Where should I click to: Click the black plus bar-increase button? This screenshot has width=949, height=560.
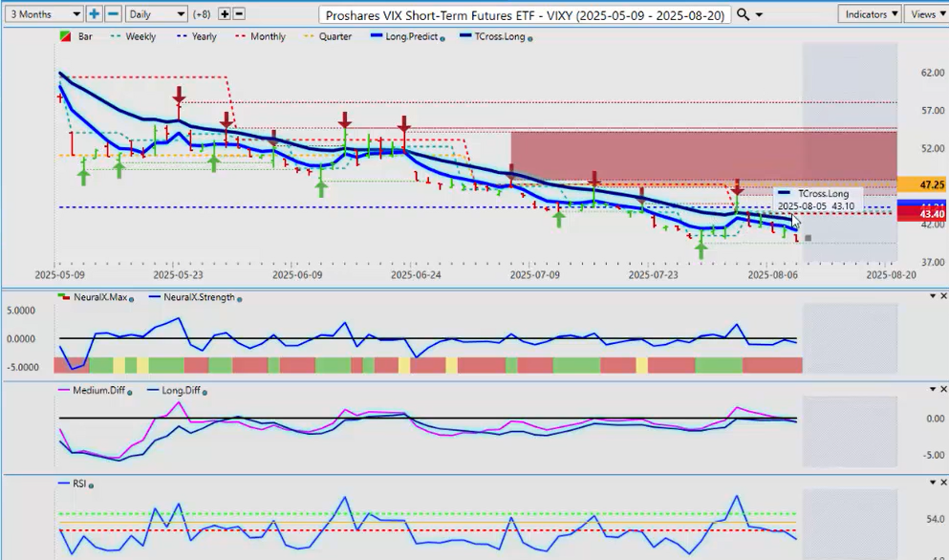pos(225,14)
